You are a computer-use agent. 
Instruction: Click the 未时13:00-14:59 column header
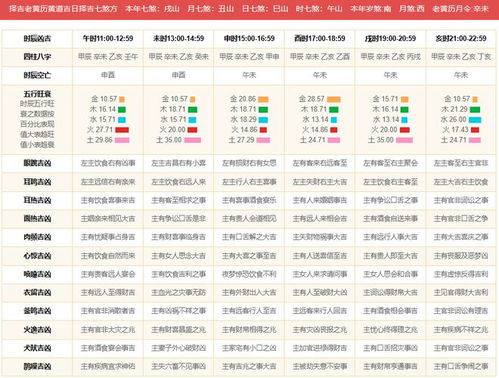tap(178, 39)
